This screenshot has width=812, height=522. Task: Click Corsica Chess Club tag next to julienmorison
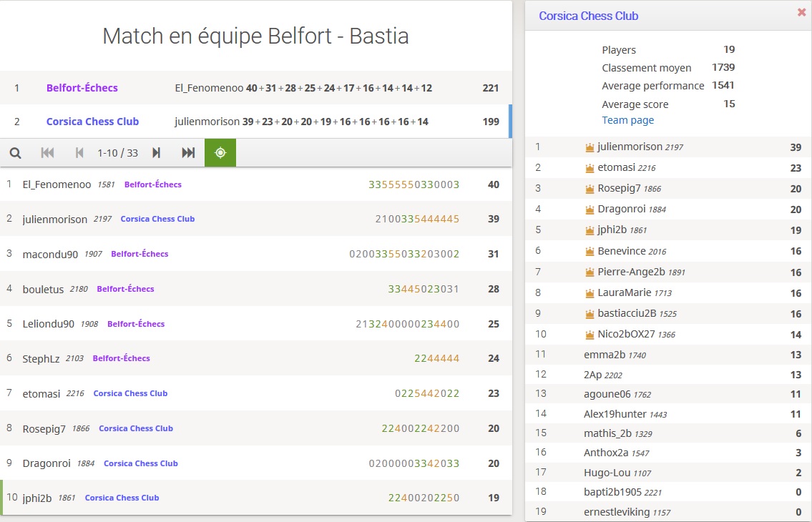pyautogui.click(x=157, y=219)
